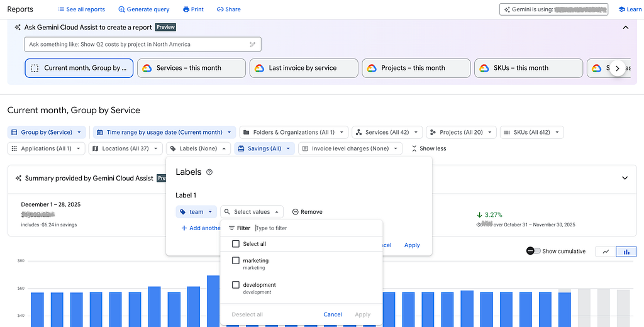Click the Labels help question icon
Screen dimensions: 644x327
coord(209,172)
